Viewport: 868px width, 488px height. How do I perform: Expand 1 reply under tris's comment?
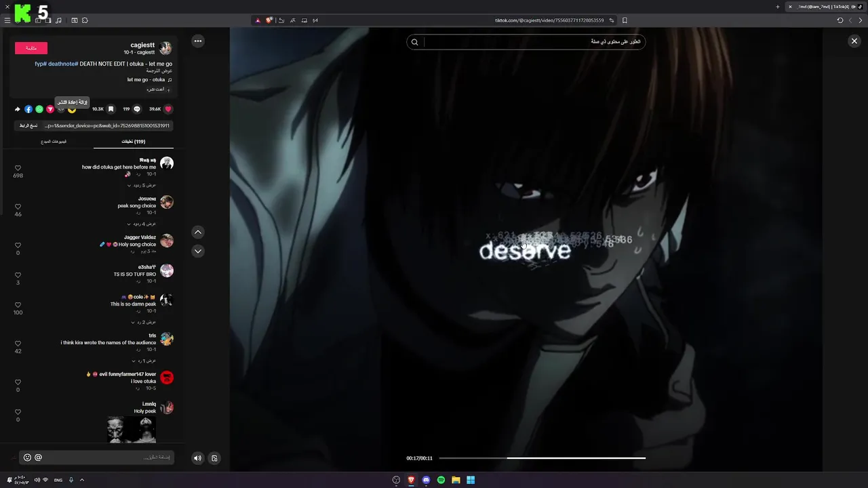(x=144, y=361)
